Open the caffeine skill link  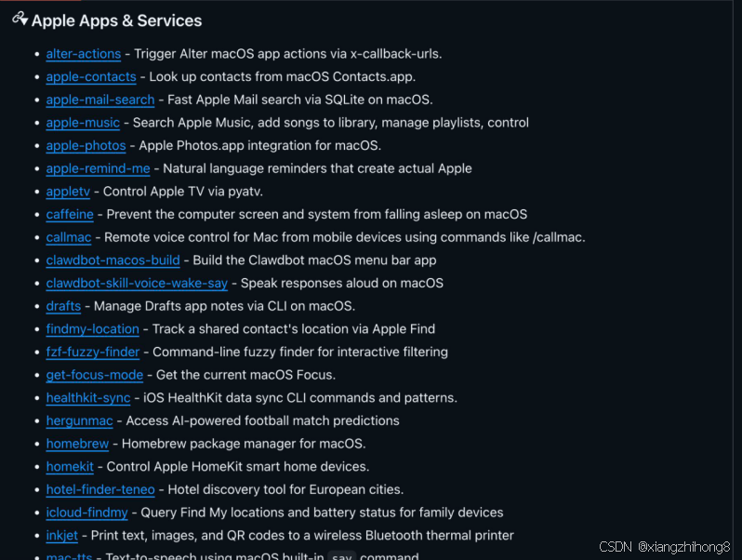tap(70, 214)
